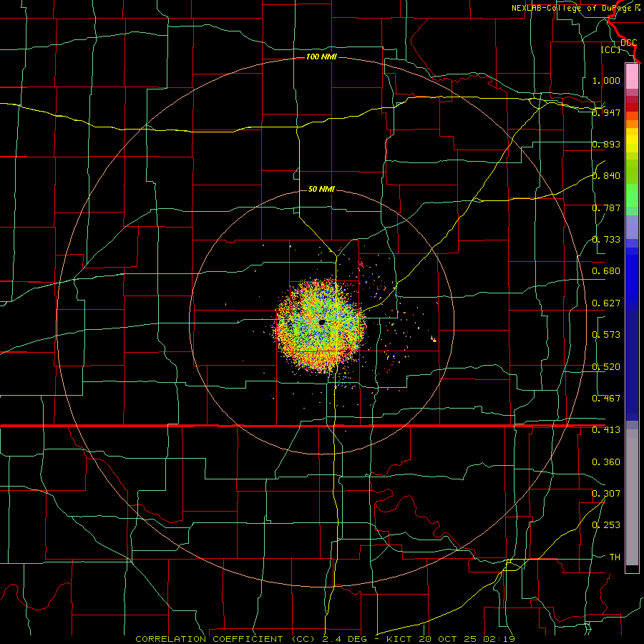Screen dimensions: 644x644
Task: Click the 0.947 legend value
Action: 606,112
